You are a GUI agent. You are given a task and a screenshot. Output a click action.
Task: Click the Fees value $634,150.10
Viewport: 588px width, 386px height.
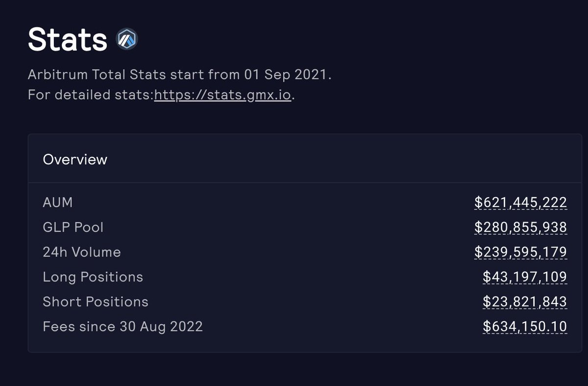525,327
